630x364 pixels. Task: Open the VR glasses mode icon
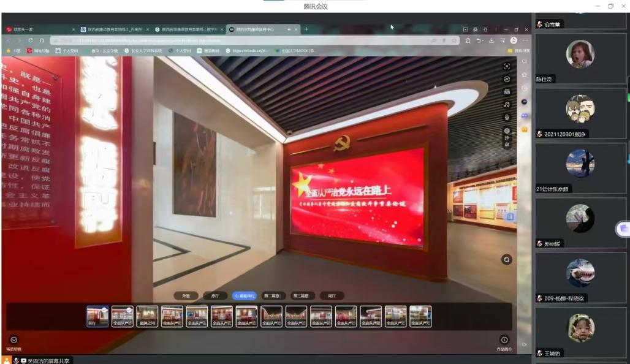pyautogui.click(x=507, y=92)
